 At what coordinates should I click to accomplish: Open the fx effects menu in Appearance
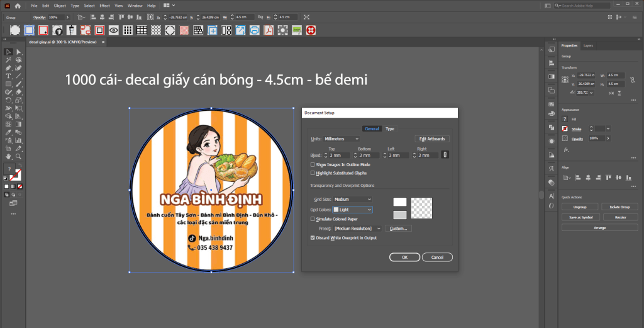coord(566,150)
